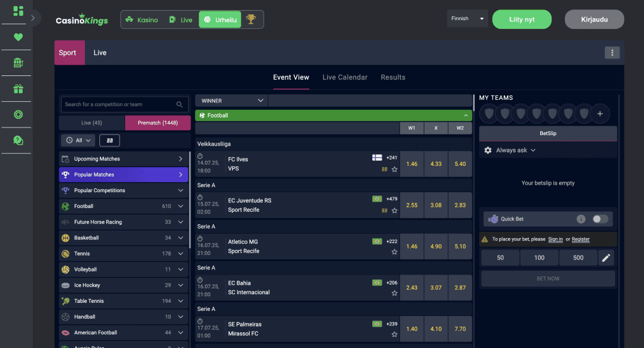Click the search magnifier icon
This screenshot has height=348, width=644.
(x=179, y=104)
